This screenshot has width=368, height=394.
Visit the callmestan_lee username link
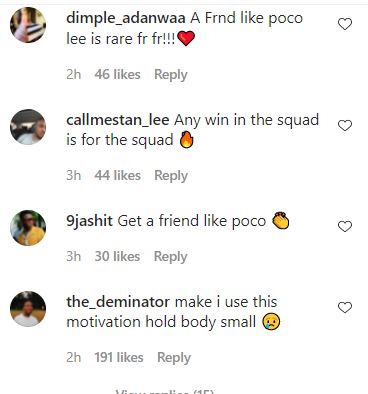point(118,120)
